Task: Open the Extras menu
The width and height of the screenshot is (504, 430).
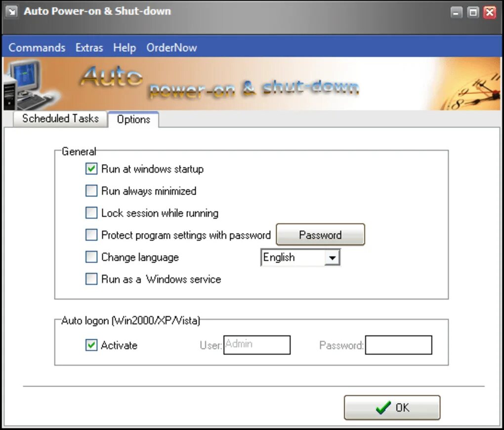Action: point(89,47)
